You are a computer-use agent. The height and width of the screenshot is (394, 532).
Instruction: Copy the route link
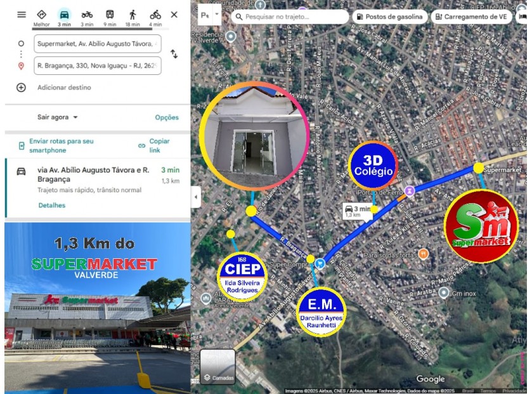click(159, 145)
